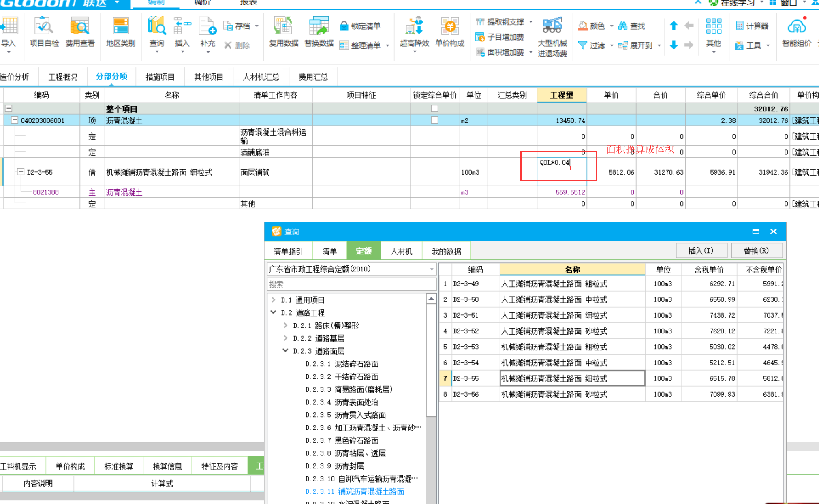Screen dimensions: 819x504
Task: Collapse the D2-3-55 quota row
Action: (x=21, y=172)
